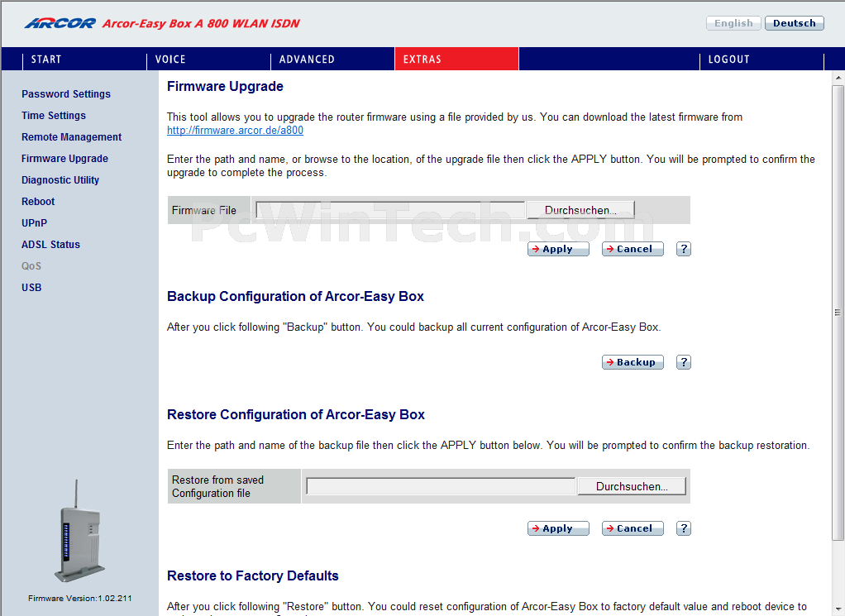The width and height of the screenshot is (845, 616).
Task: Click the Backup Configuration of Arcor-Easy Box heading
Action: (x=295, y=296)
